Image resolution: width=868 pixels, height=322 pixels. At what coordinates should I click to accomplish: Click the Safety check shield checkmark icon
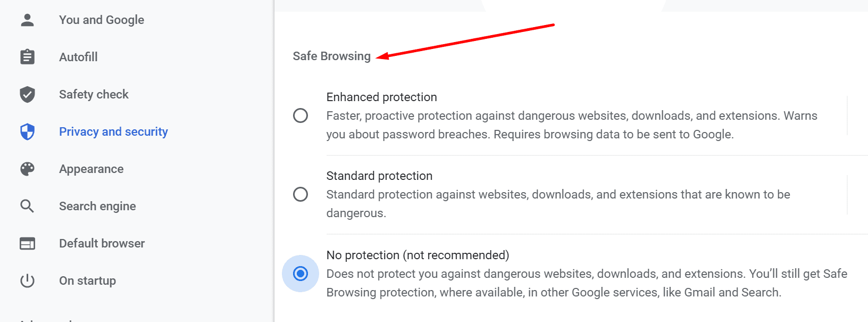click(x=27, y=94)
